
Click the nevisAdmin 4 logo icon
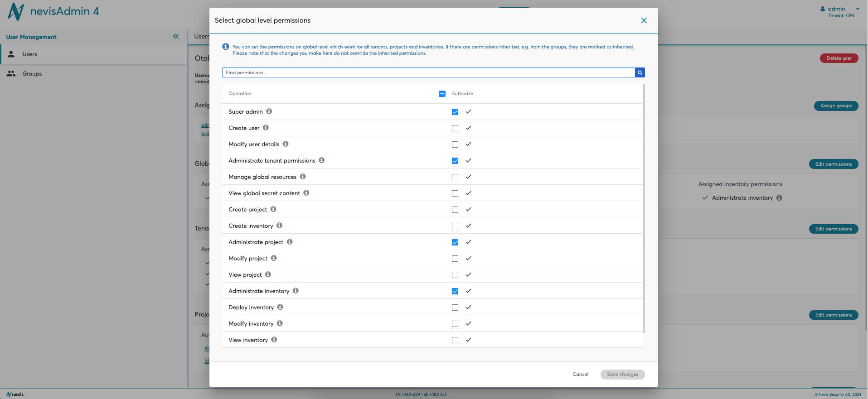[16, 12]
